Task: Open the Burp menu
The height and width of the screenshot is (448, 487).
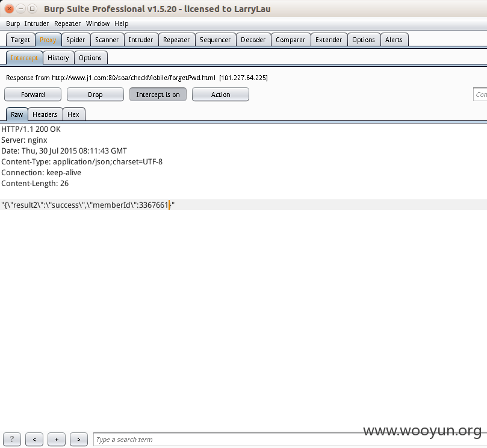Action: click(13, 23)
